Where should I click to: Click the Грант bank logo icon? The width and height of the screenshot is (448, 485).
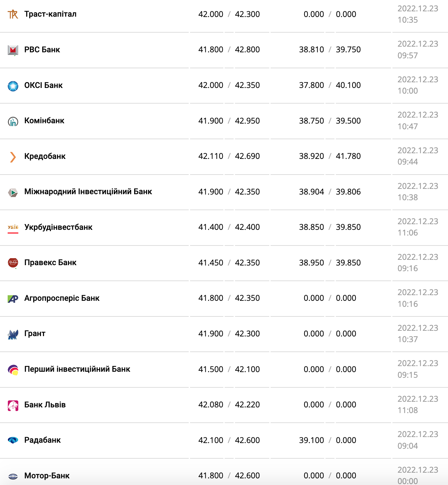13,334
